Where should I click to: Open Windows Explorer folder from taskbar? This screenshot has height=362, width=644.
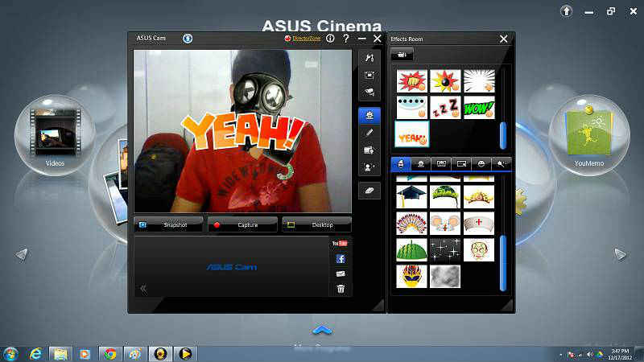(x=60, y=354)
